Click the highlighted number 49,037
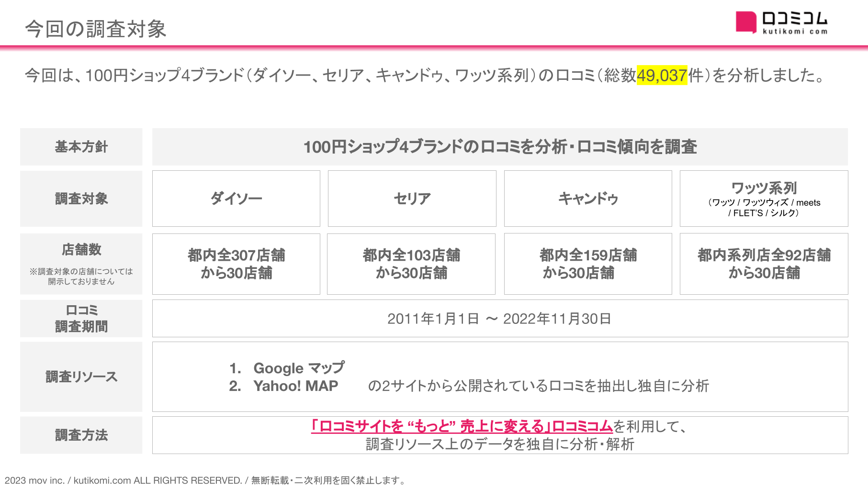 point(662,75)
